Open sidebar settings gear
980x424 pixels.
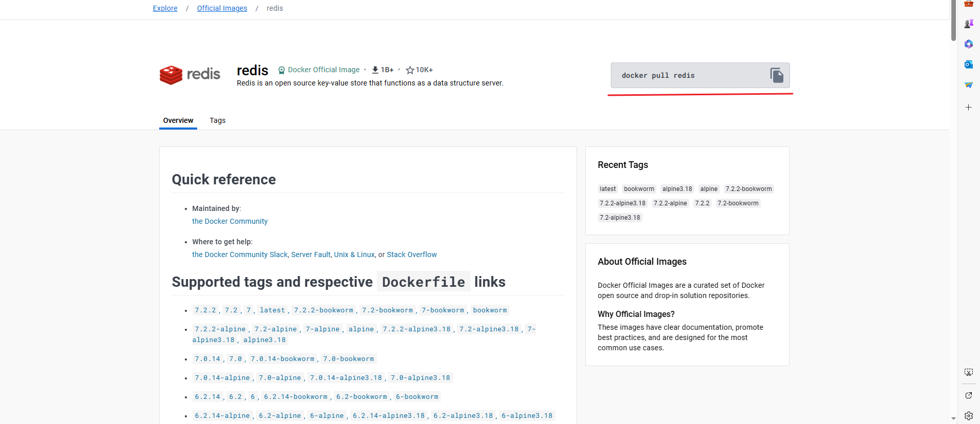tap(968, 416)
